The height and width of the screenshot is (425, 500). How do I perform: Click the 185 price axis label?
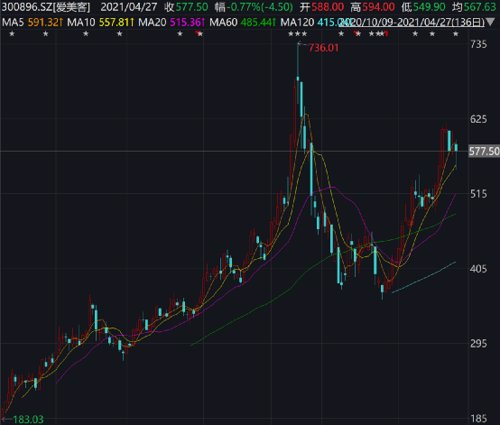(478, 418)
